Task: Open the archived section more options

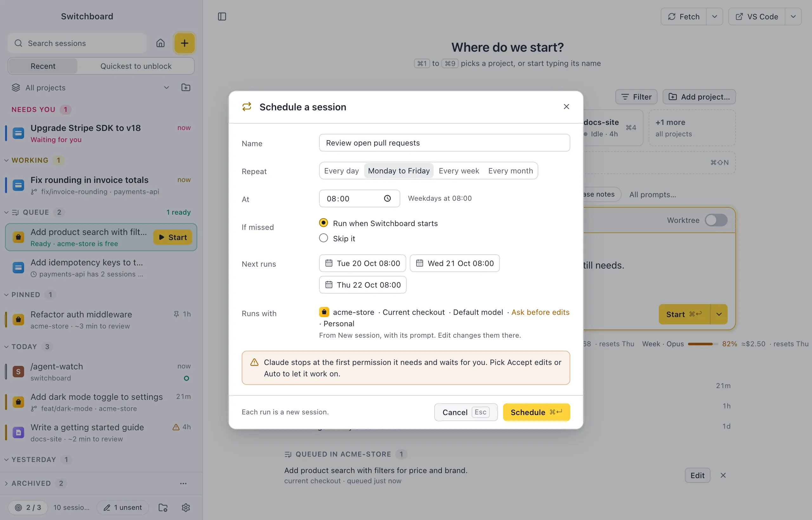Action: point(183,484)
